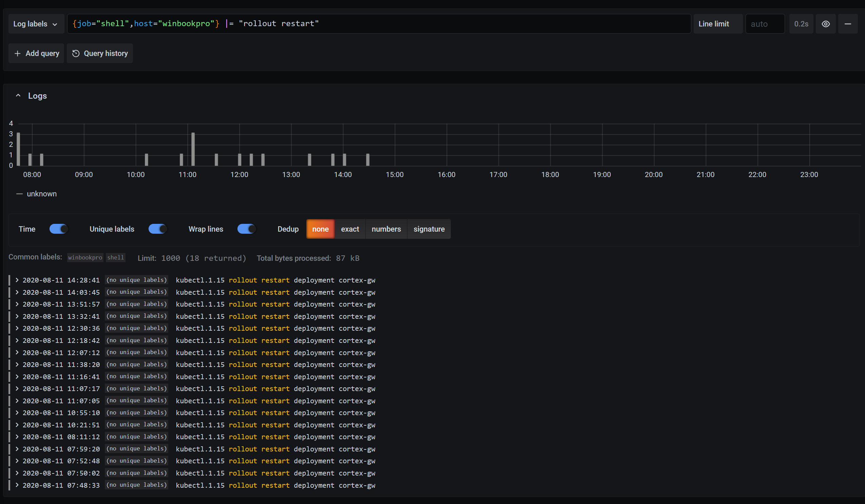The width and height of the screenshot is (865, 504).
Task: Select none dedup mode
Action: point(320,229)
